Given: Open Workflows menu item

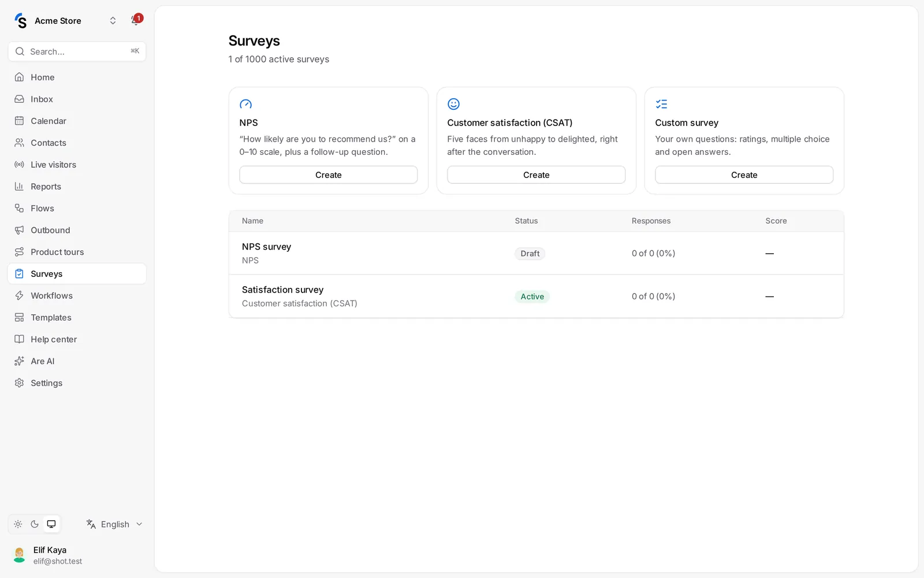Looking at the screenshot, I should [x=77, y=295].
